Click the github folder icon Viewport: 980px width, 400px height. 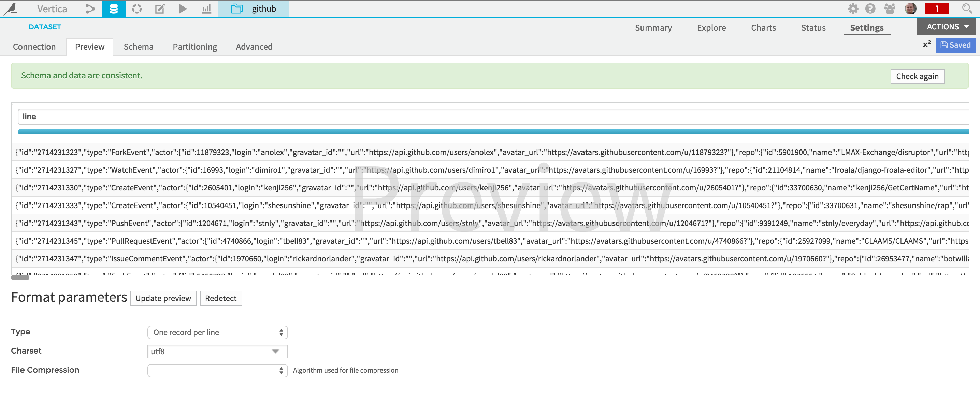click(236, 9)
